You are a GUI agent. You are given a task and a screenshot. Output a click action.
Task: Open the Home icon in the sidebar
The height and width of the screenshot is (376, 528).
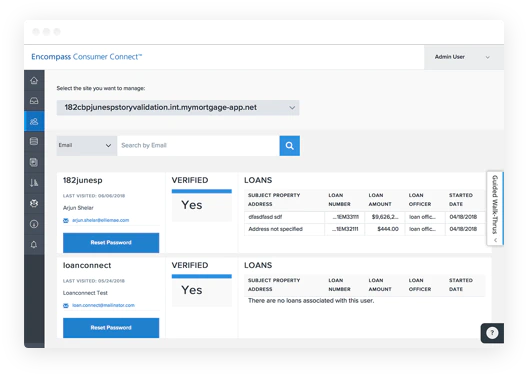click(x=34, y=80)
